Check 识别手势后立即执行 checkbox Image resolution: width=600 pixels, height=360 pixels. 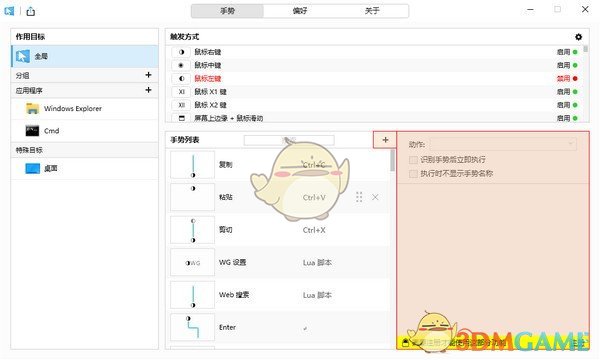pos(413,160)
